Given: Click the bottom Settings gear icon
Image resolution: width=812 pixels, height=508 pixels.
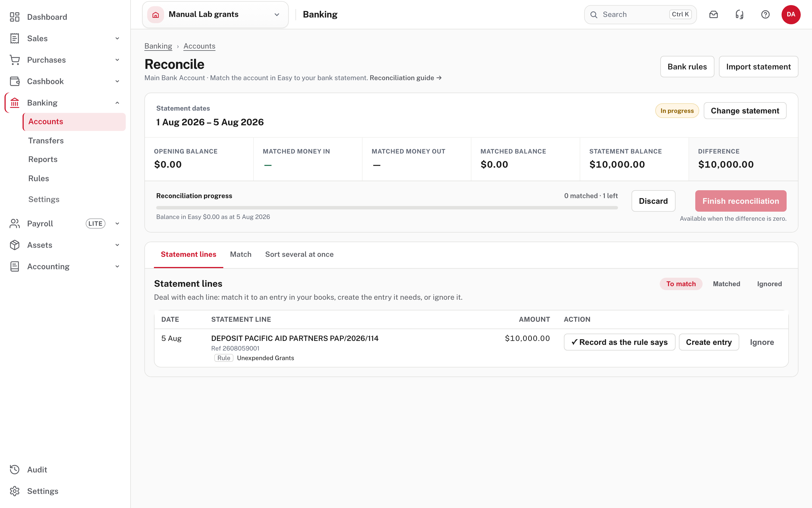Looking at the screenshot, I should 14,491.
